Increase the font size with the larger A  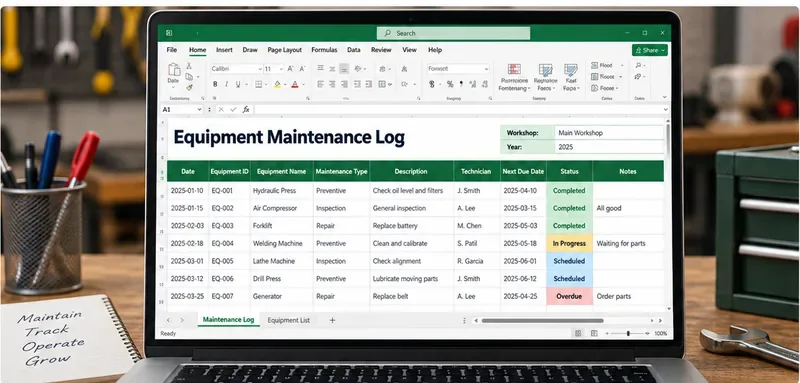(x=290, y=69)
